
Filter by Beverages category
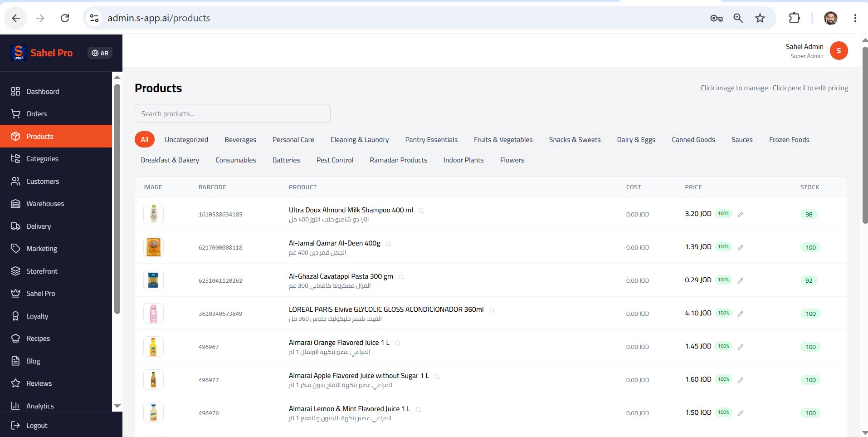click(240, 140)
